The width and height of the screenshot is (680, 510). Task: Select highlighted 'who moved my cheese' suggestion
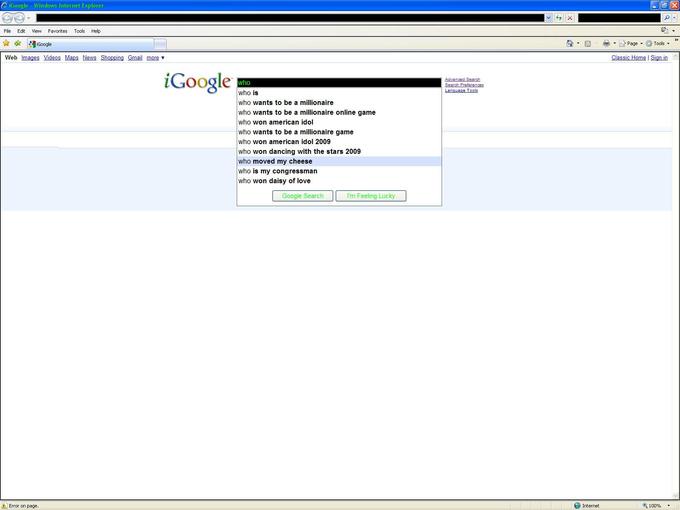(x=339, y=161)
